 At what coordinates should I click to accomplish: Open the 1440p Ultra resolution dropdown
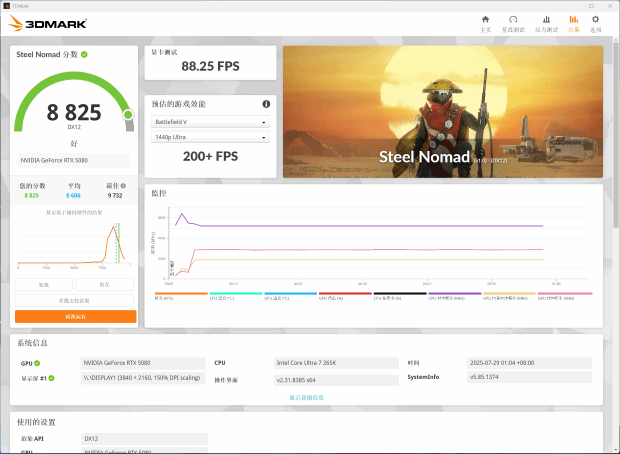pos(210,137)
